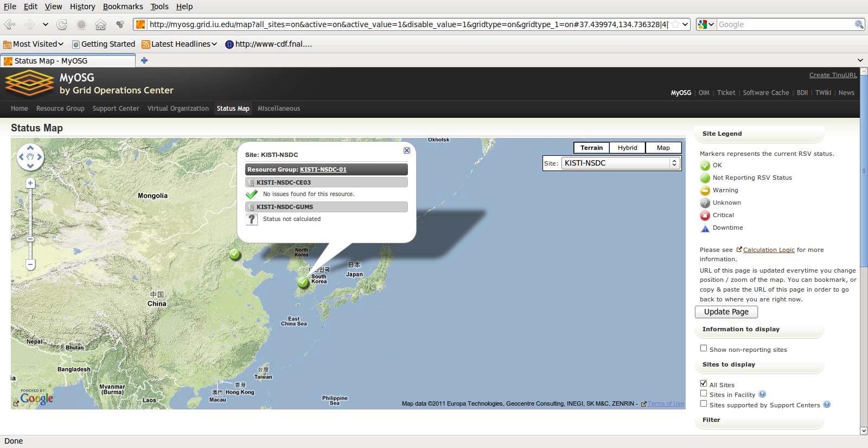Bookmark this page with the star icon

click(x=675, y=24)
